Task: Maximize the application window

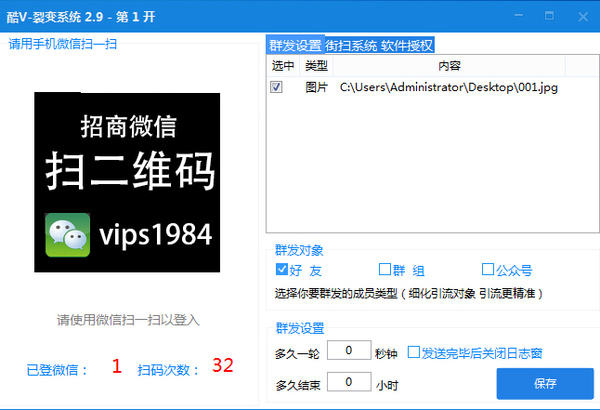Action: [x=549, y=16]
